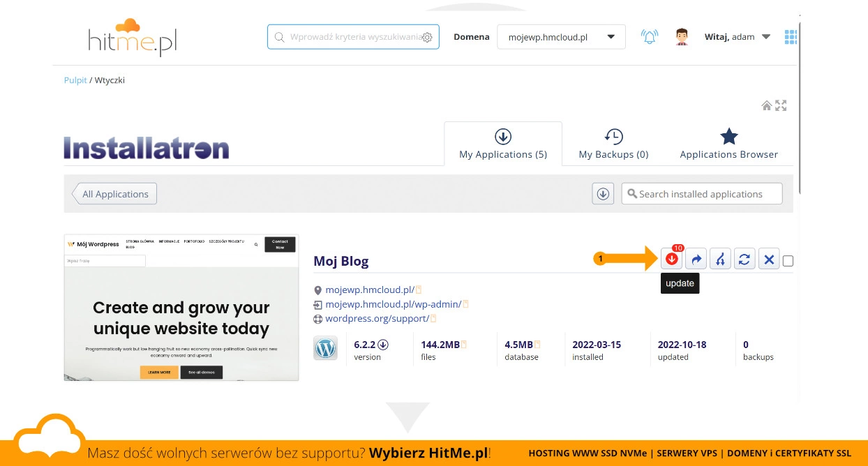Switch to My Applications (5) tab
The image size is (868, 466).
click(503, 144)
